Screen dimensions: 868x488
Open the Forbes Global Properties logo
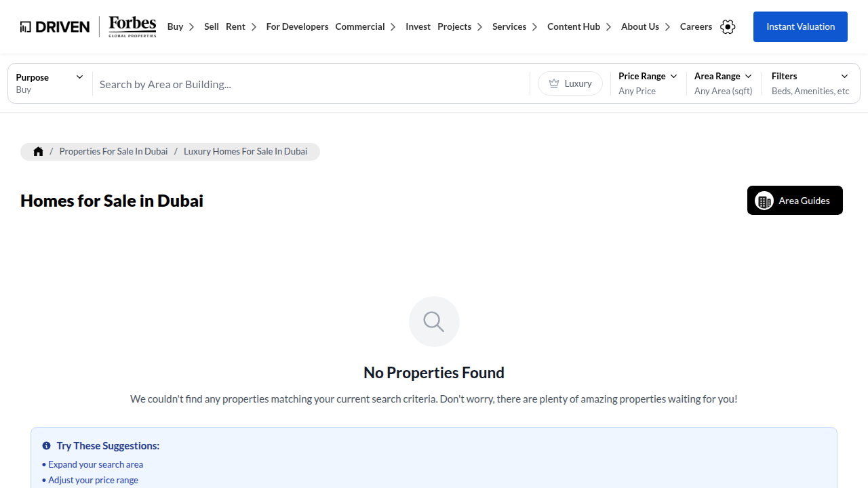coord(132,26)
